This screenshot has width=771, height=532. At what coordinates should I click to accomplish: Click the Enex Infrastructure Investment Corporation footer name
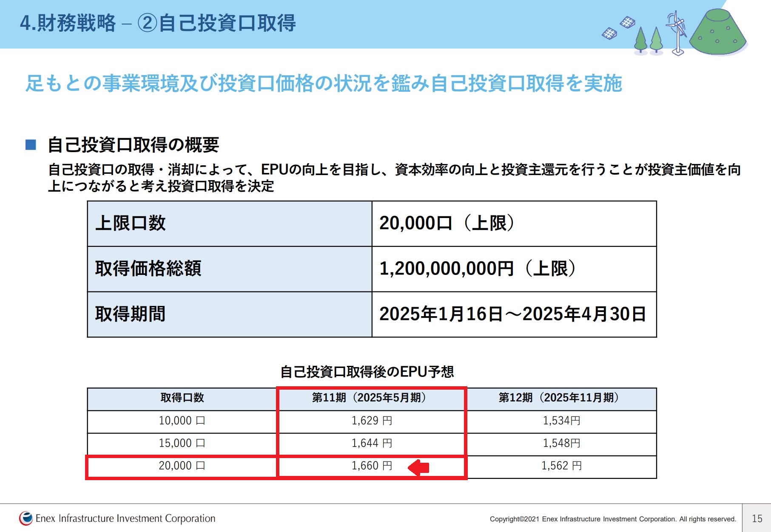click(x=125, y=518)
